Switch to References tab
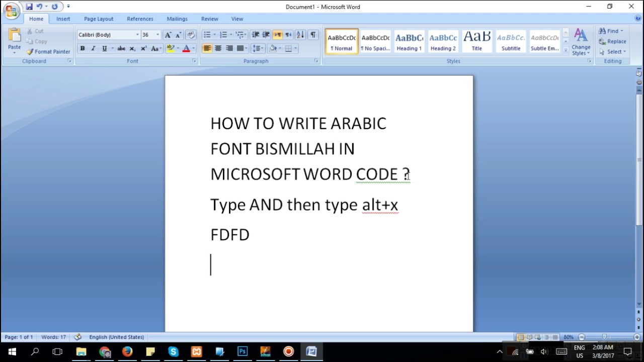The width and height of the screenshot is (644, 362). pos(140,19)
